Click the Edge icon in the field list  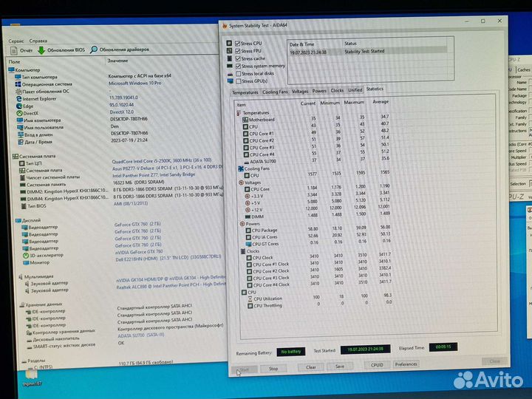(19, 106)
